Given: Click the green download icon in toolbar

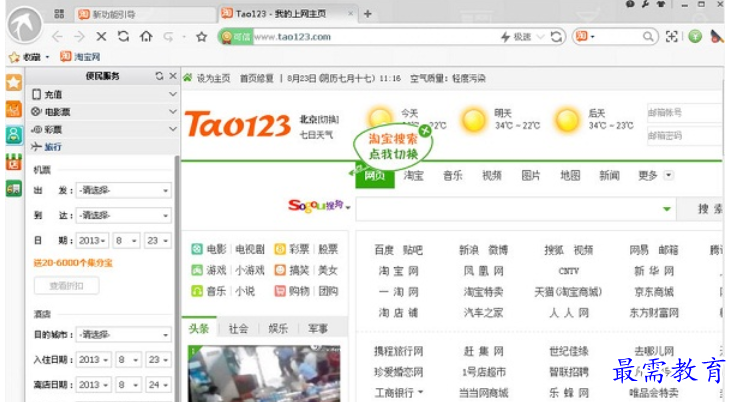Looking at the screenshot, I should 695,37.
